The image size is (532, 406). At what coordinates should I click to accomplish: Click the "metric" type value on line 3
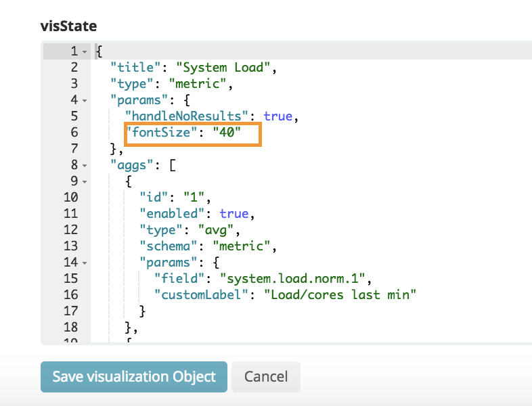[x=198, y=83]
